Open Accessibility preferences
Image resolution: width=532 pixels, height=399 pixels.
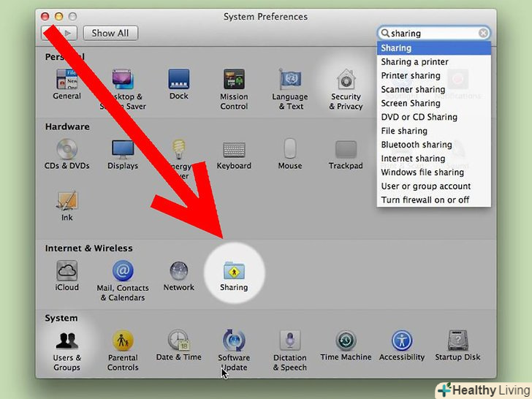[x=402, y=345]
